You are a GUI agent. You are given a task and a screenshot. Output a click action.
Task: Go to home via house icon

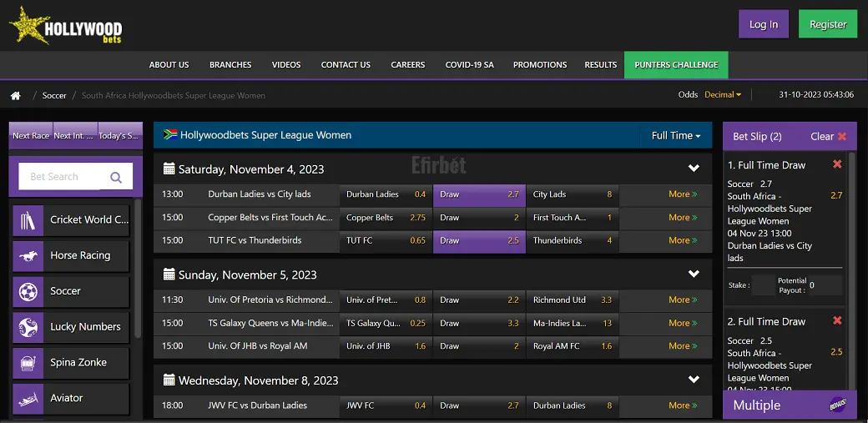[16, 96]
